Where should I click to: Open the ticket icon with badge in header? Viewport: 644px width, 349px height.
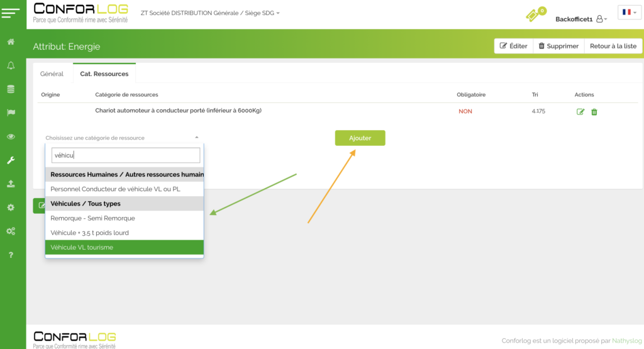tap(533, 15)
